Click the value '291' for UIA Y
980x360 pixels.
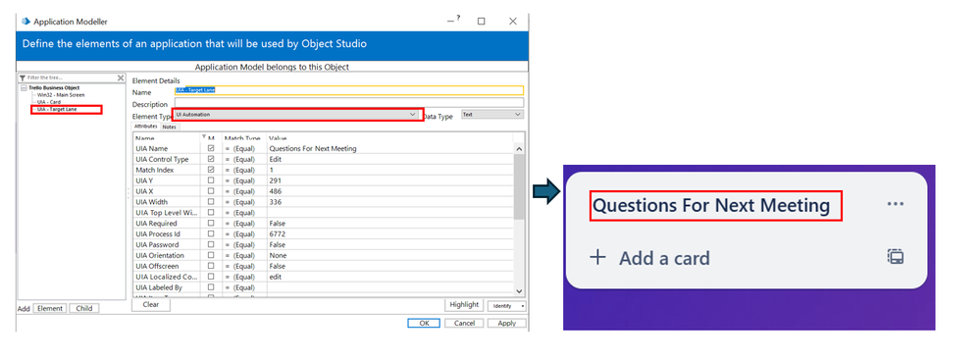click(x=275, y=180)
